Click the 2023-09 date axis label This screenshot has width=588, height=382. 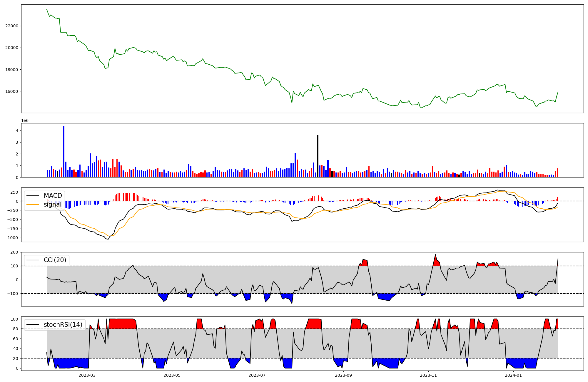click(x=343, y=375)
